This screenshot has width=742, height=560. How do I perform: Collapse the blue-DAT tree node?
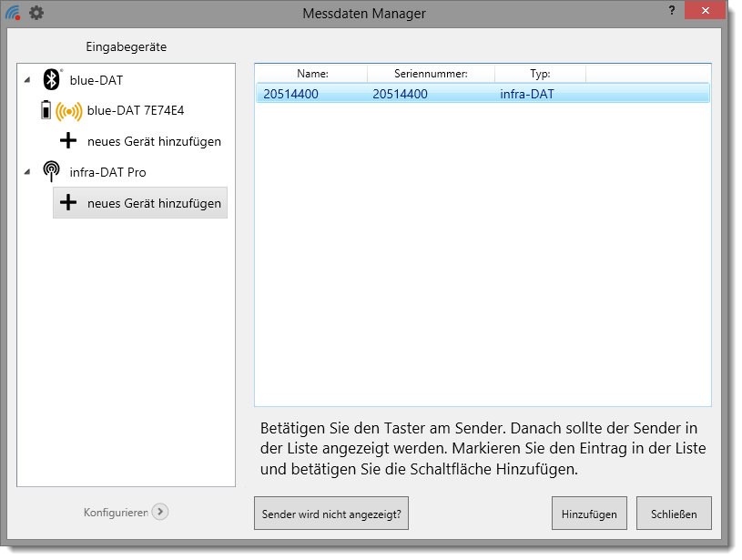click(27, 80)
